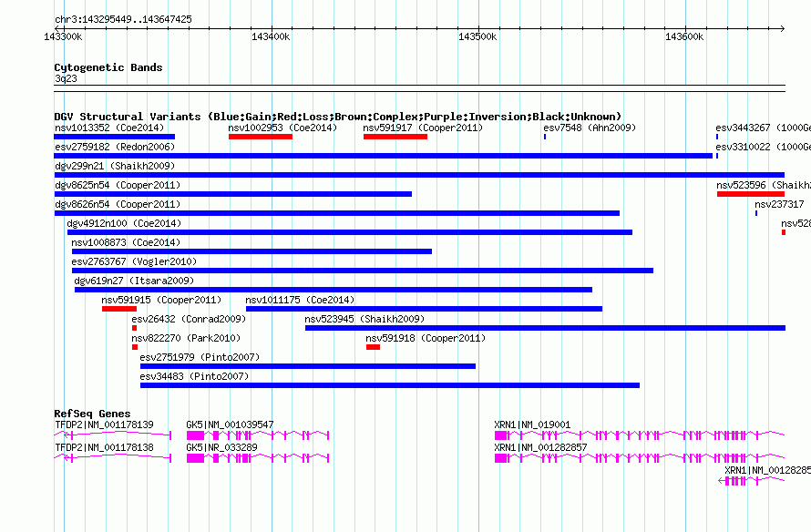Click the dgv8626n54 (Cooper2011) variant bar

click(337, 213)
